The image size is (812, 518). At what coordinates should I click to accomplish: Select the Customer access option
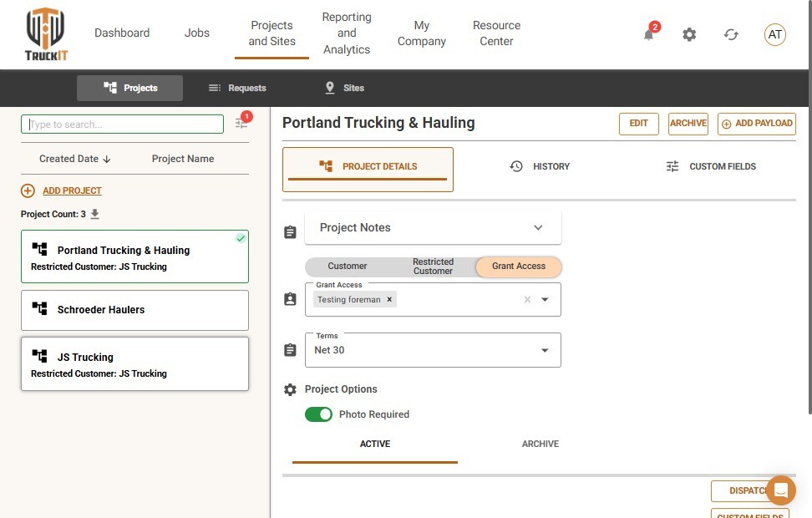pyautogui.click(x=347, y=267)
